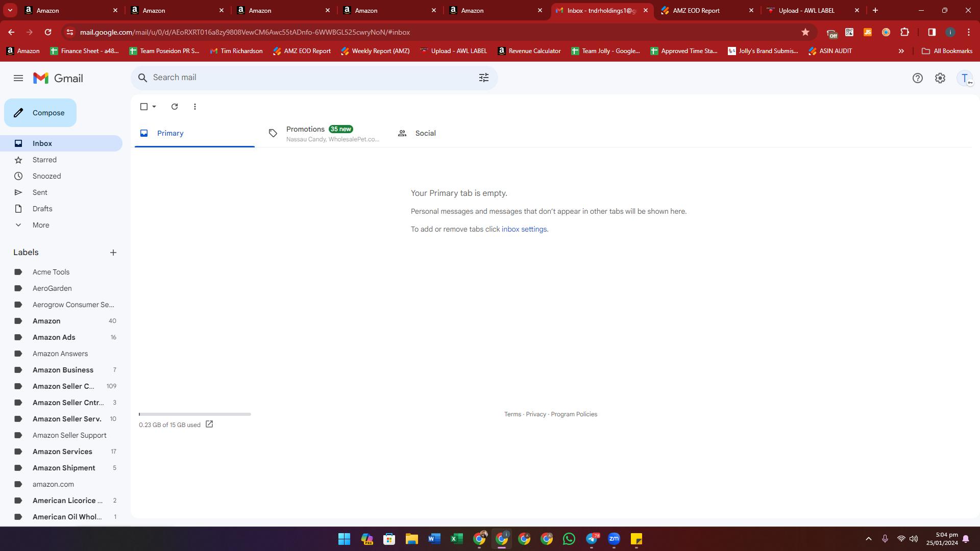
Task: View site information icon in address bar
Action: point(70,32)
